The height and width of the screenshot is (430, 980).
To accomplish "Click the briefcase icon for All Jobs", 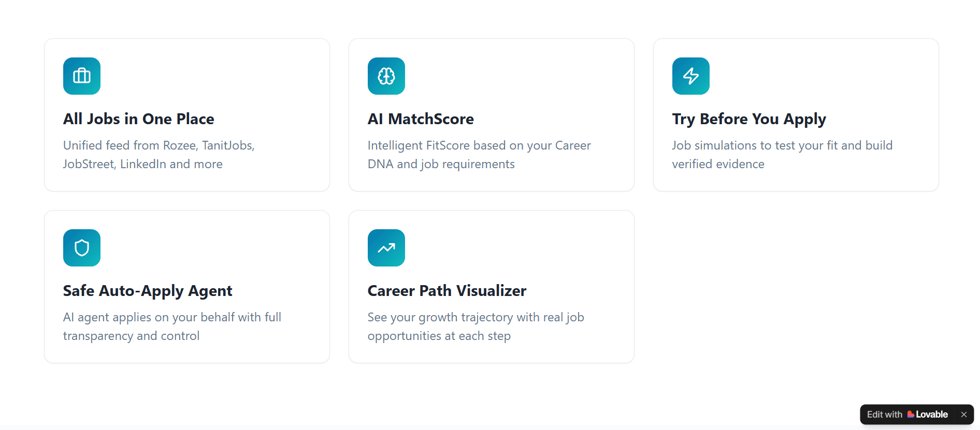I will pos(82,76).
